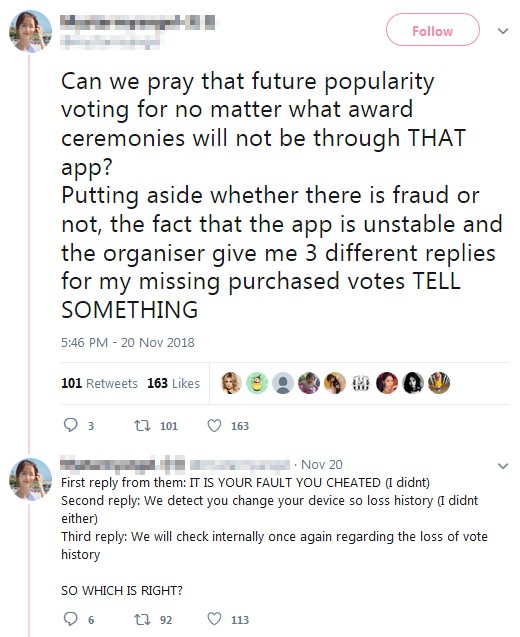Open the author's profile picture at top
Viewport: 520px width, 637px height.
pos(30,31)
